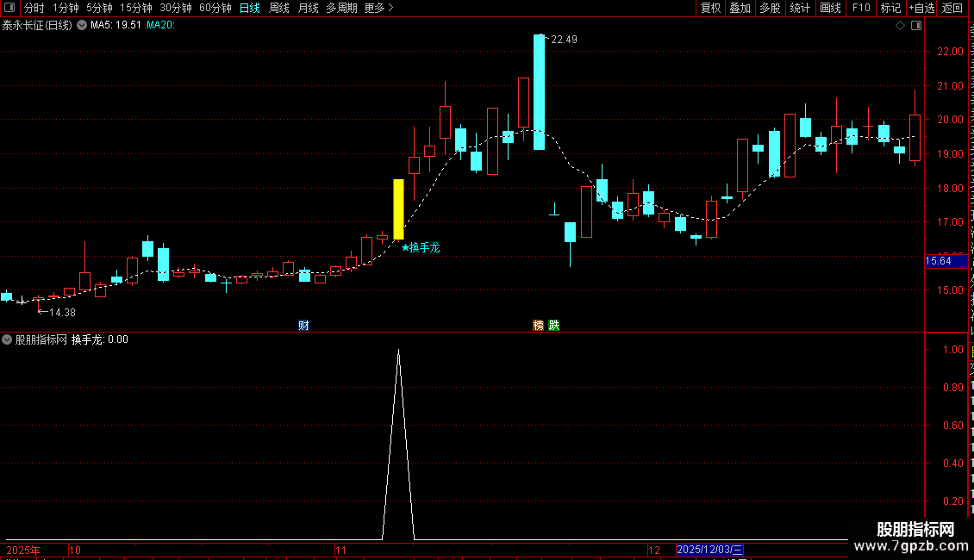Viewport: 974px width, 560px height.
Task: Click the 返回 back button
Action: pyautogui.click(x=952, y=8)
